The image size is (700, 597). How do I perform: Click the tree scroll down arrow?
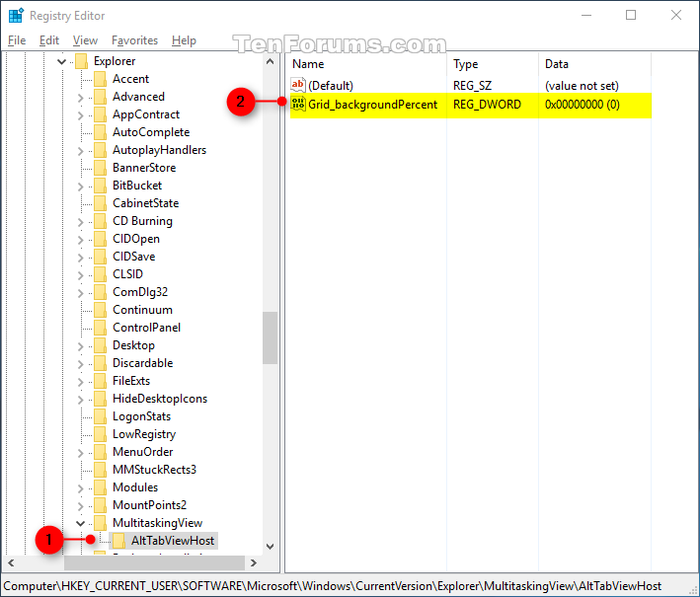(271, 546)
